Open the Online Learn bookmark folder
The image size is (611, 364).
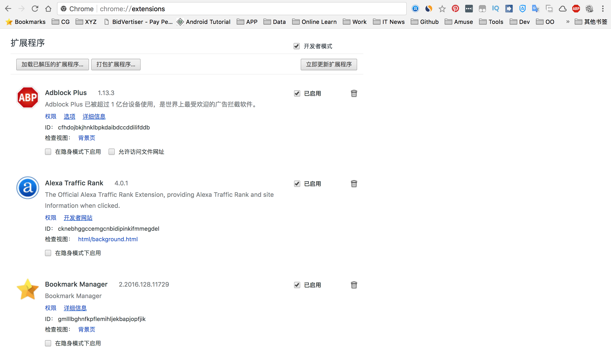(x=314, y=22)
